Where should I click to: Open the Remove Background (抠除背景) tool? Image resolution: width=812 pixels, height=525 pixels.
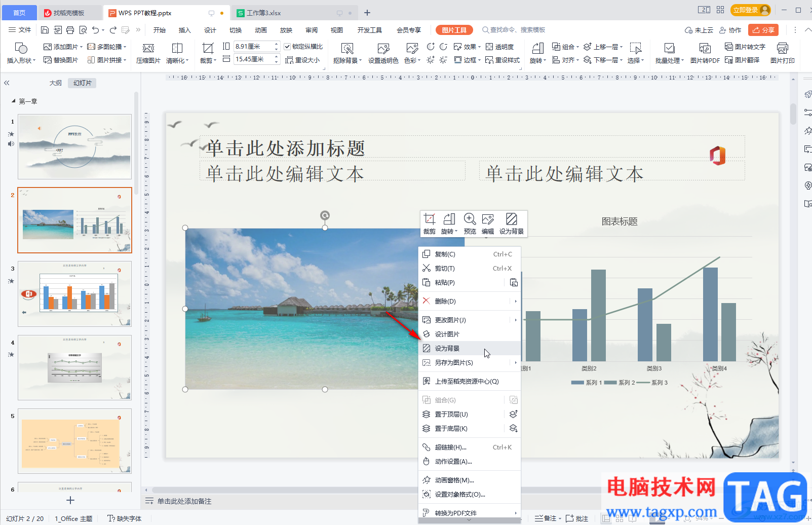(x=347, y=53)
